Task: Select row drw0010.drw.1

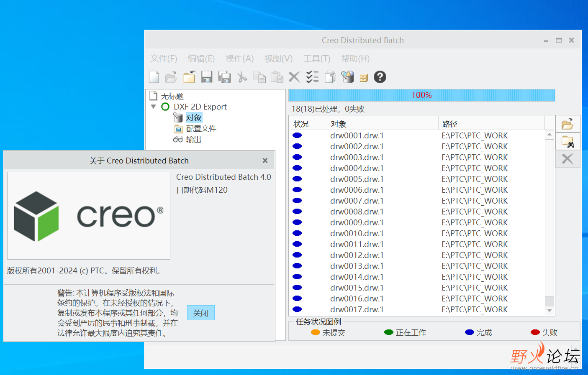Action: point(417,233)
